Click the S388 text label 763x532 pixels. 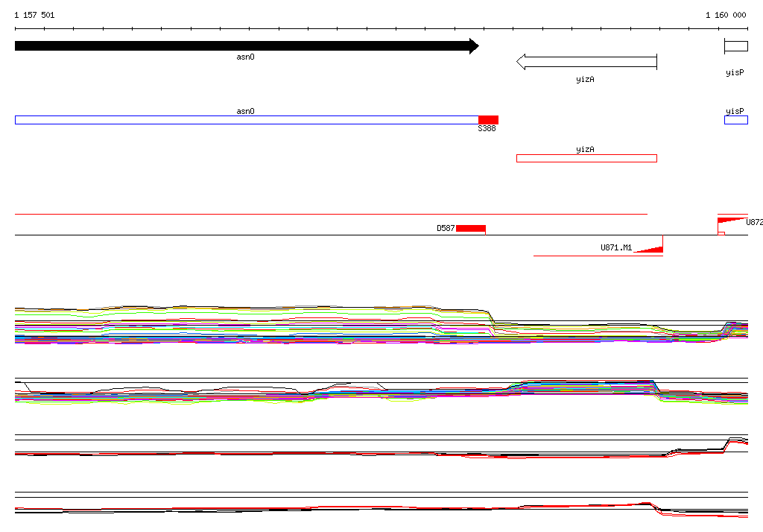pyautogui.click(x=487, y=128)
